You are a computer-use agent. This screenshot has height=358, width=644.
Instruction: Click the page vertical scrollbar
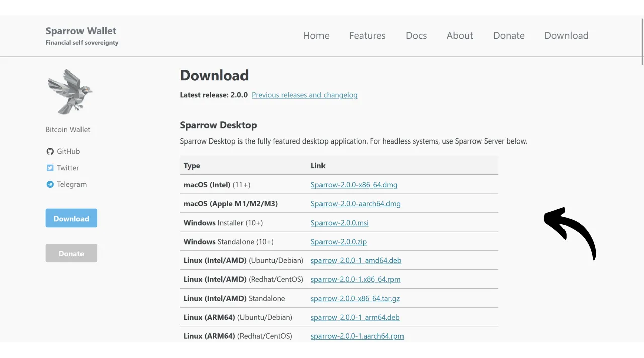click(x=642, y=41)
